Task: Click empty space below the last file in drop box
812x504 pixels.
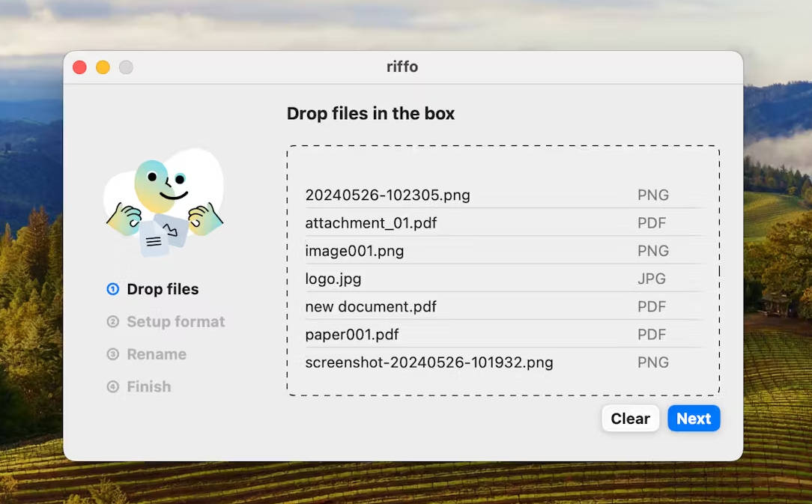Action: (x=502, y=383)
